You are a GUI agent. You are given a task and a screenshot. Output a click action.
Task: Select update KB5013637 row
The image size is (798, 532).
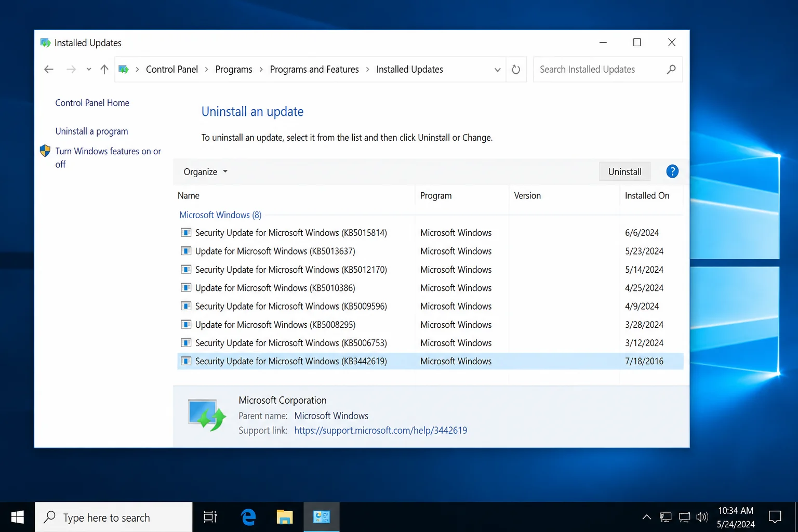[x=430, y=251]
